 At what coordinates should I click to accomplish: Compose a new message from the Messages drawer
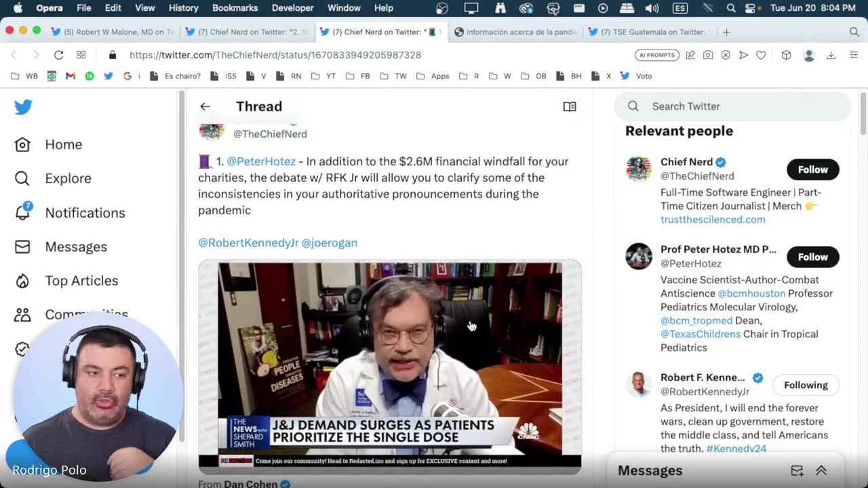point(797,470)
